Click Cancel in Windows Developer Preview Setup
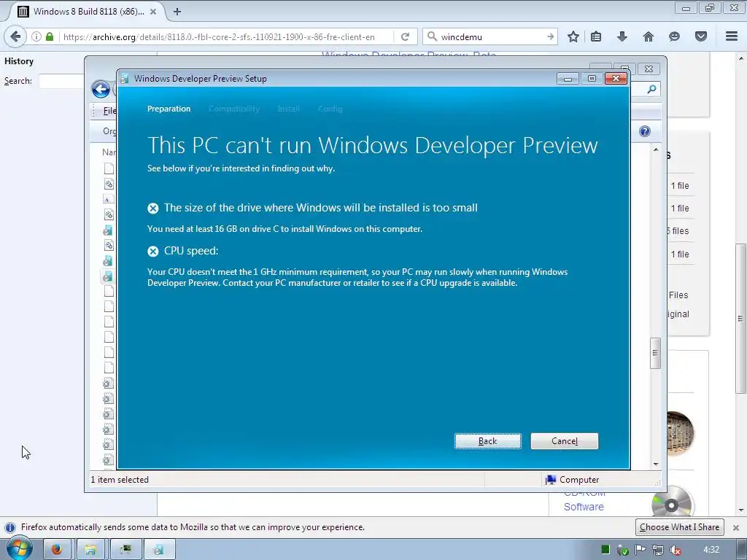Image resolution: width=747 pixels, height=560 pixels. tap(564, 441)
